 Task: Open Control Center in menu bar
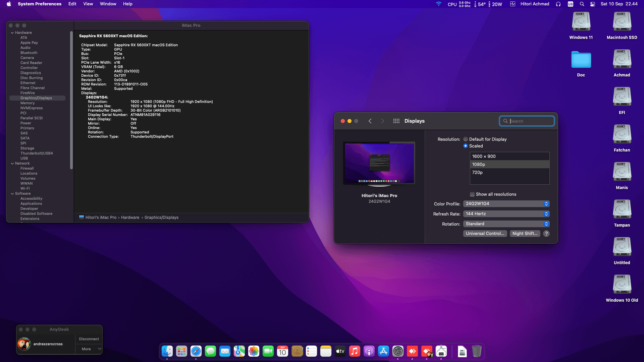tap(593, 4)
